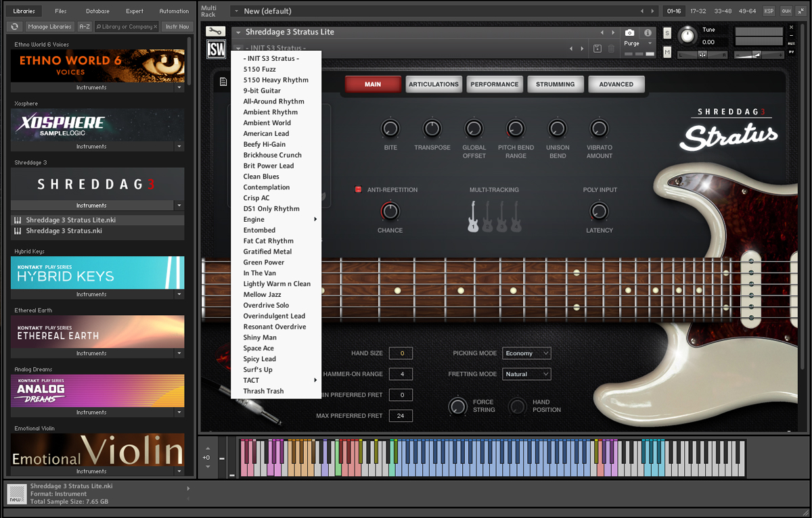Toggle A-Z library sorting
The width and height of the screenshot is (812, 518).
pos(85,26)
